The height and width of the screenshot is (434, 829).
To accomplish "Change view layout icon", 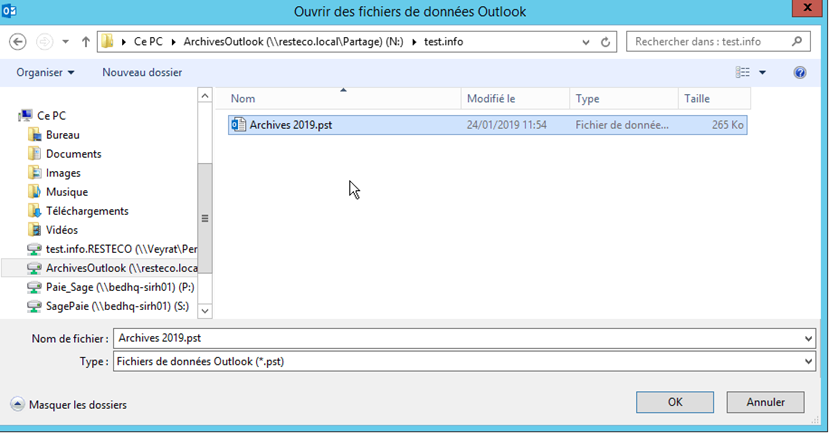I will tap(742, 72).
